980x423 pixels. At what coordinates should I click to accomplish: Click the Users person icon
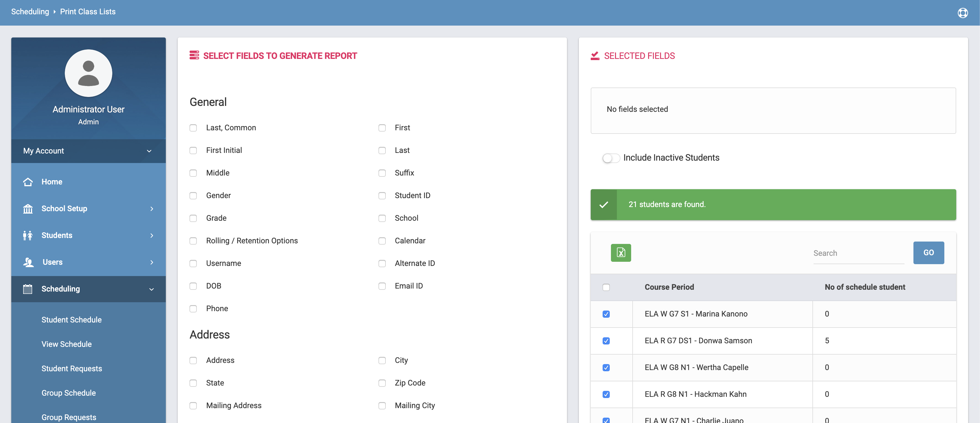pyautogui.click(x=29, y=262)
